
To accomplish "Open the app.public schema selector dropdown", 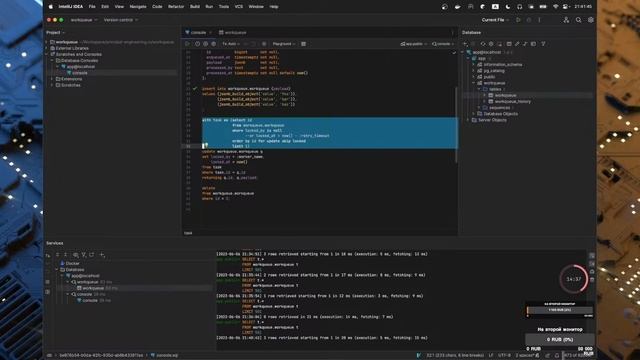I will [413, 44].
